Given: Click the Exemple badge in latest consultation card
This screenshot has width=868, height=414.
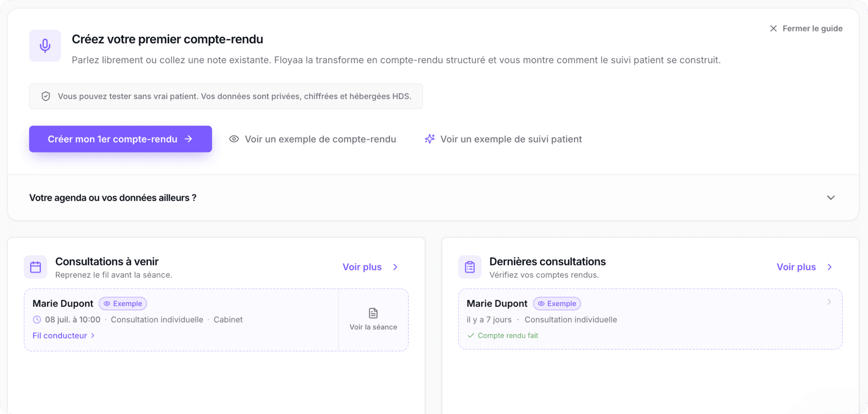Looking at the screenshot, I should tap(557, 303).
